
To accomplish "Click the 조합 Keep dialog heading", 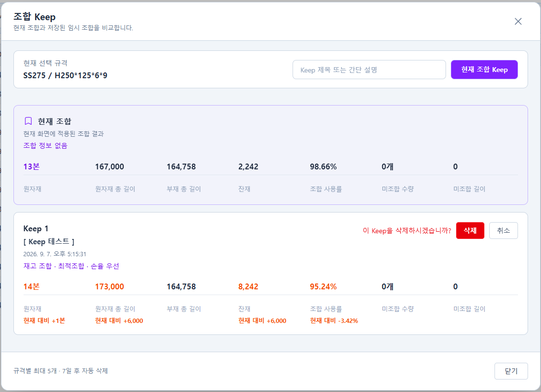I will tap(35, 17).
